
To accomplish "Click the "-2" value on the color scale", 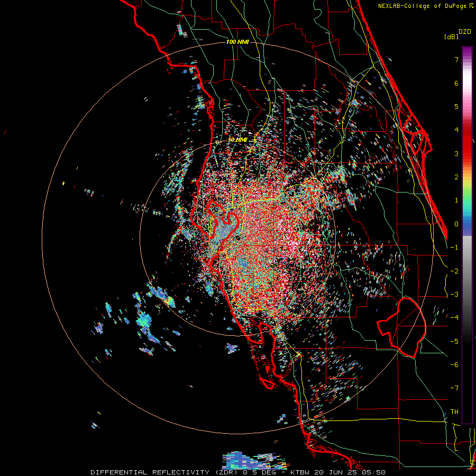I will tap(454, 271).
